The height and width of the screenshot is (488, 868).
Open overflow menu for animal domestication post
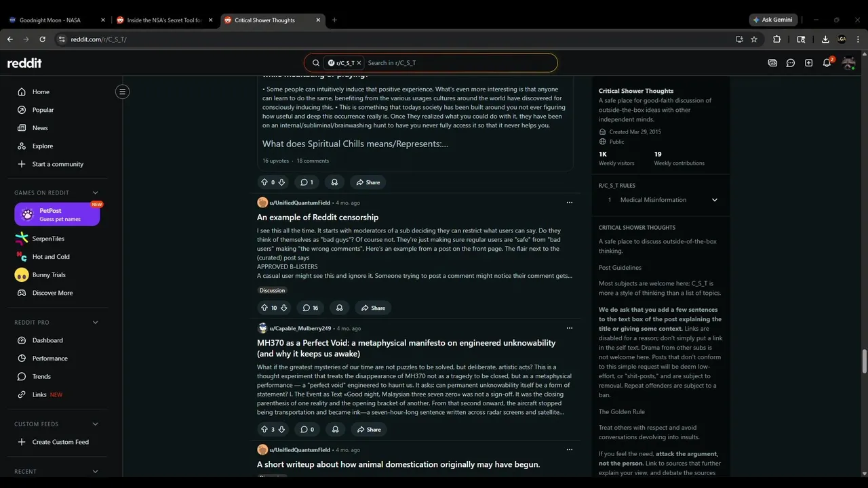tap(570, 449)
